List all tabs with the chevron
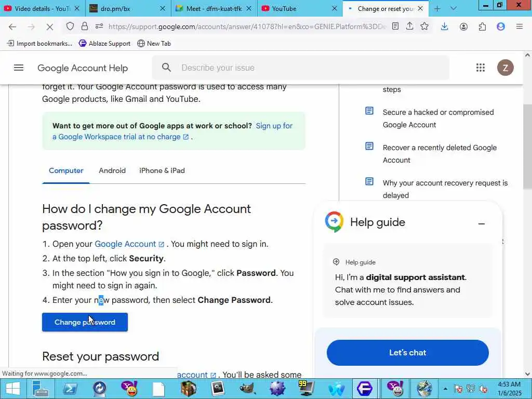The image size is (532, 399). click(453, 9)
